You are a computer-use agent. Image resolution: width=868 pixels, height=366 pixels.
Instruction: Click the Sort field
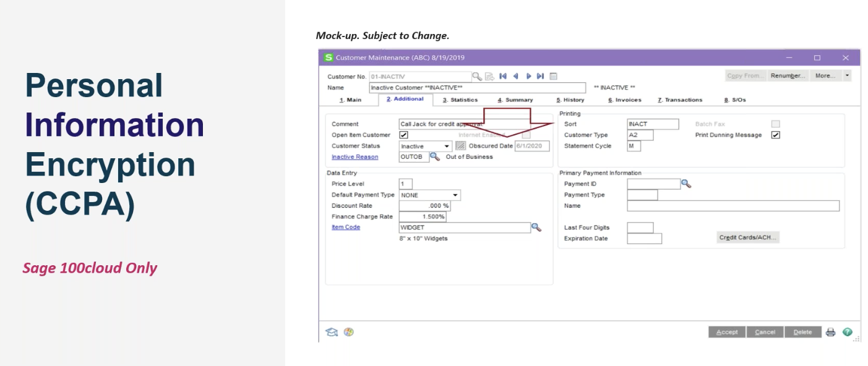pos(653,124)
